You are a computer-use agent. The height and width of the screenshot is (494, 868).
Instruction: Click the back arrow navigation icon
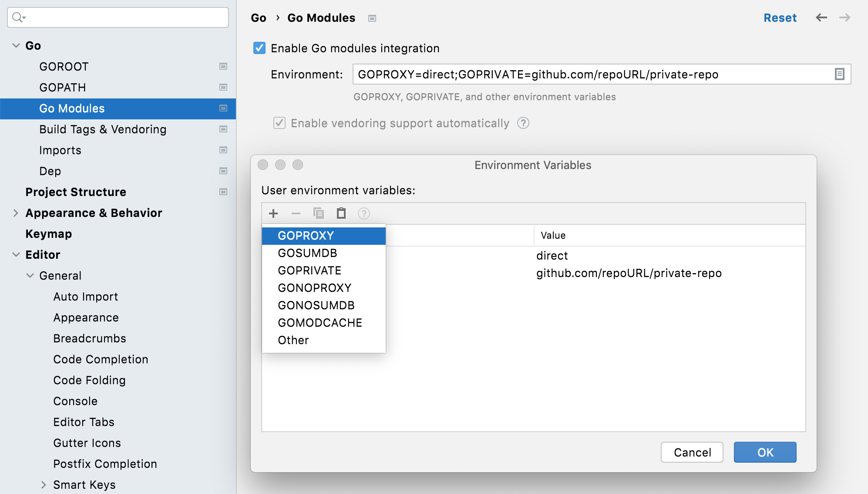pyautogui.click(x=821, y=18)
